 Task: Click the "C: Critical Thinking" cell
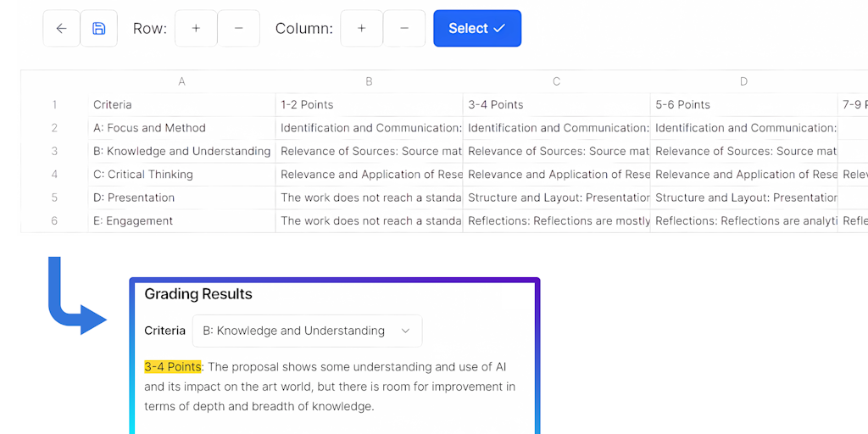[x=143, y=175]
